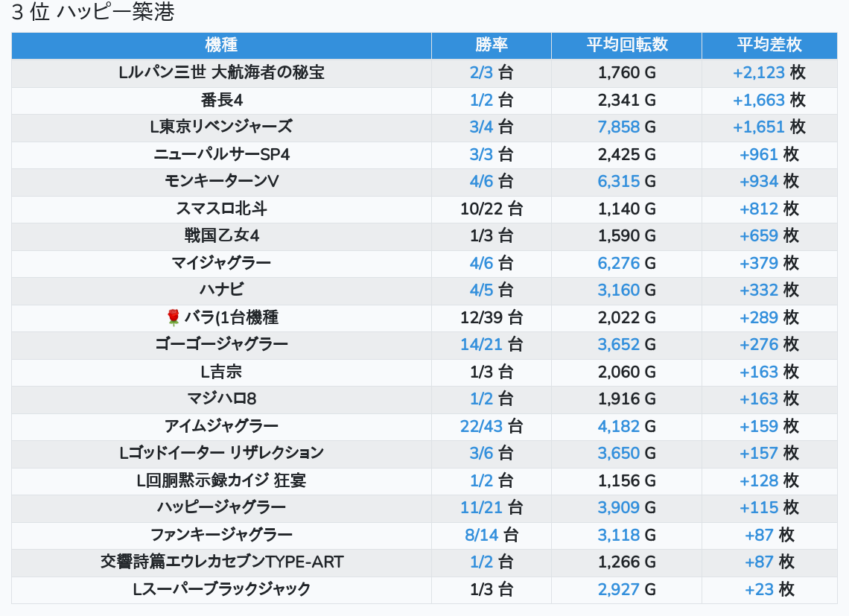Click average difference +659 枚
849x616 pixels.
pos(769,235)
